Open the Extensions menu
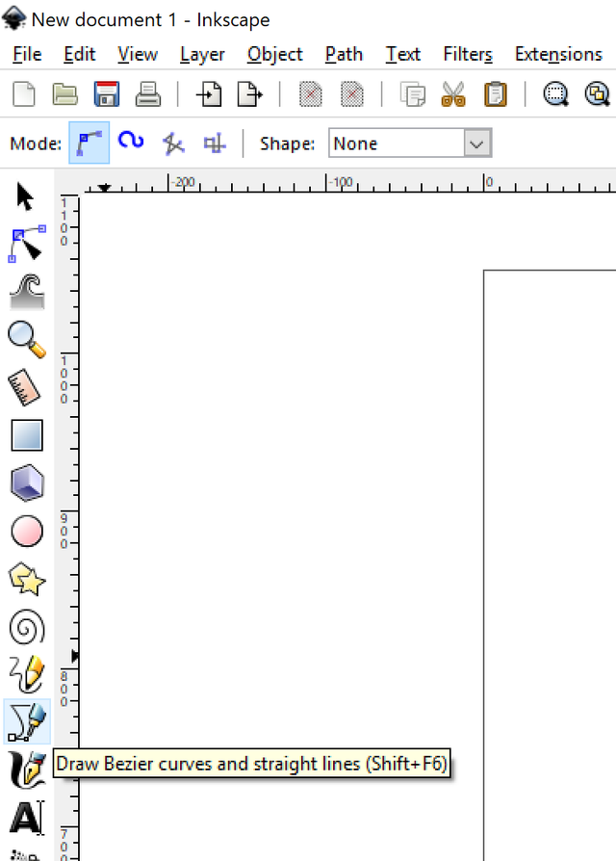 click(x=558, y=54)
